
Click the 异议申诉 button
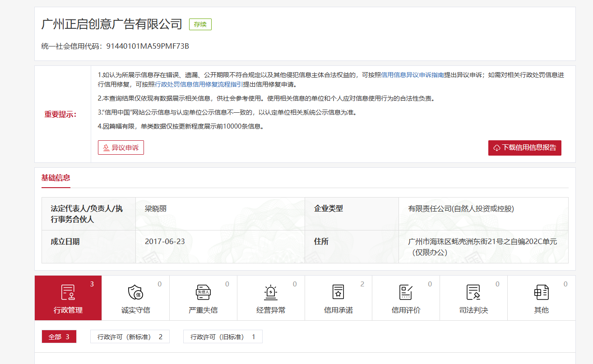point(121,148)
